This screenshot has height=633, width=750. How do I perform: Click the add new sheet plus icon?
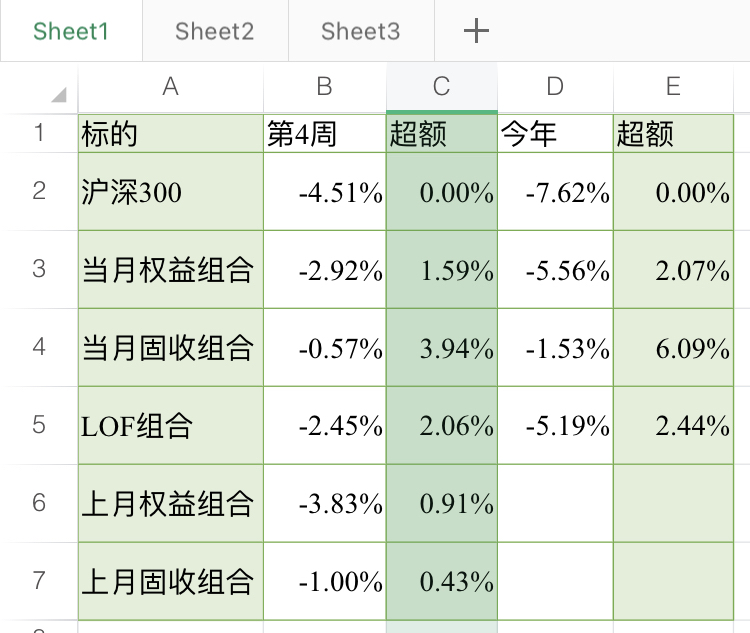[477, 31]
